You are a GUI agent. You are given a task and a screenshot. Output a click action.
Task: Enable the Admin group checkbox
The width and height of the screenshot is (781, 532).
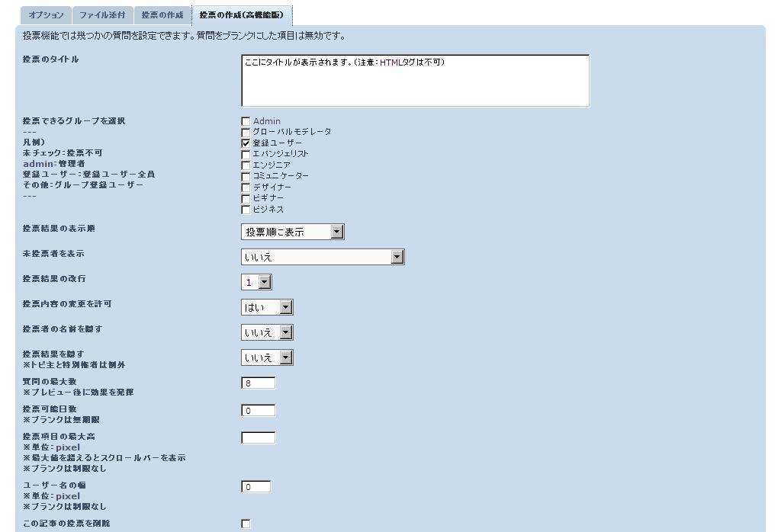(x=246, y=121)
